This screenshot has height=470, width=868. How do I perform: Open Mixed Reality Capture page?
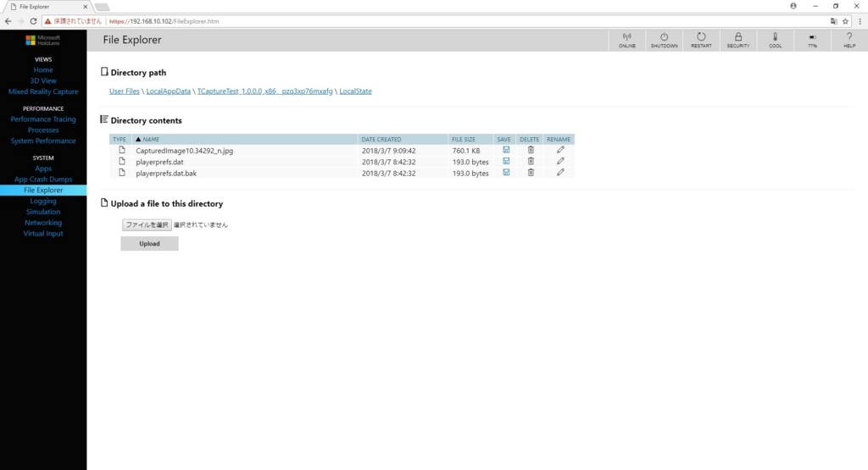(43, 91)
